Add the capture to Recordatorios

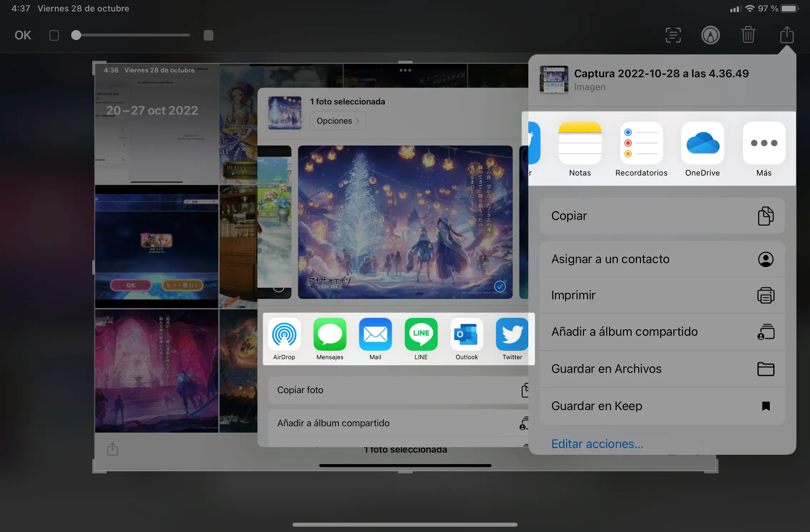pyautogui.click(x=641, y=143)
